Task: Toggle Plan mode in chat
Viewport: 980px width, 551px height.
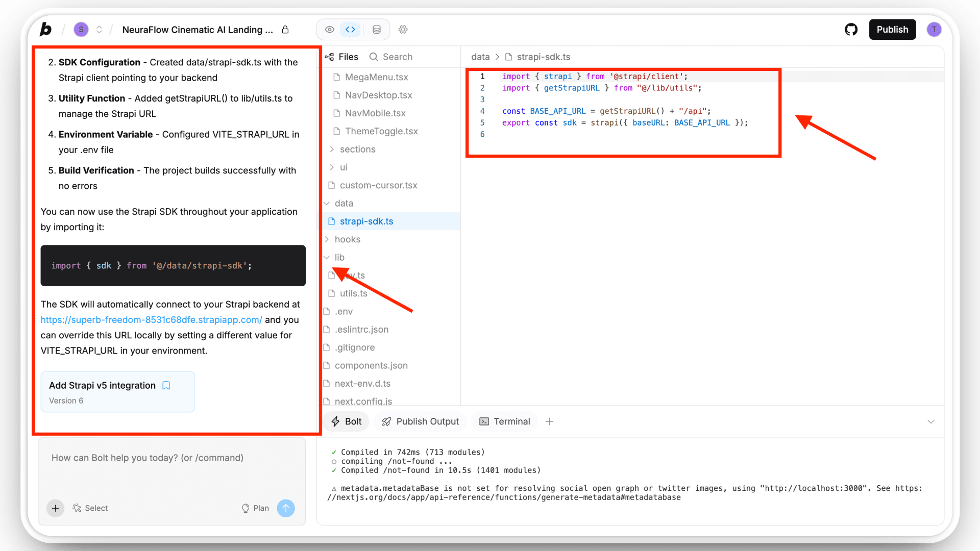Action: point(255,508)
